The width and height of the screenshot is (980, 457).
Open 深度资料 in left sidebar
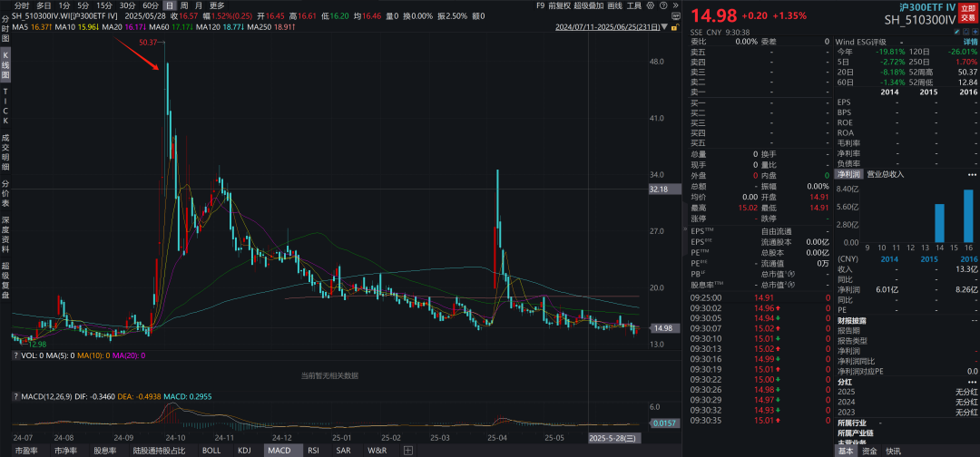pos(5,236)
